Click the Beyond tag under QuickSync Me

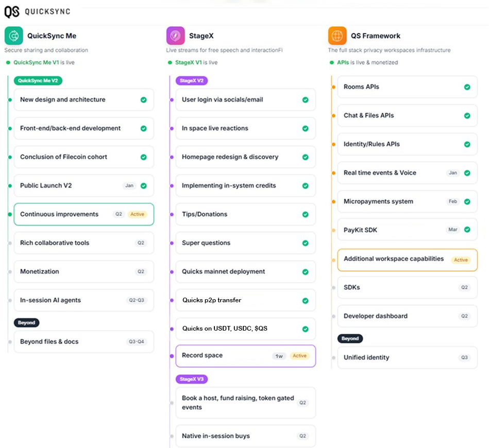tap(26, 323)
